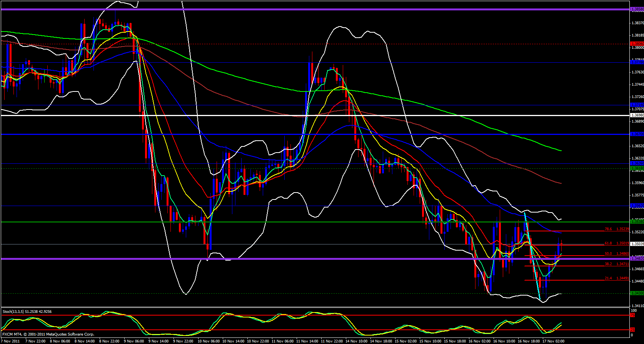Click the blue 1.36700 price tag

point(637,134)
